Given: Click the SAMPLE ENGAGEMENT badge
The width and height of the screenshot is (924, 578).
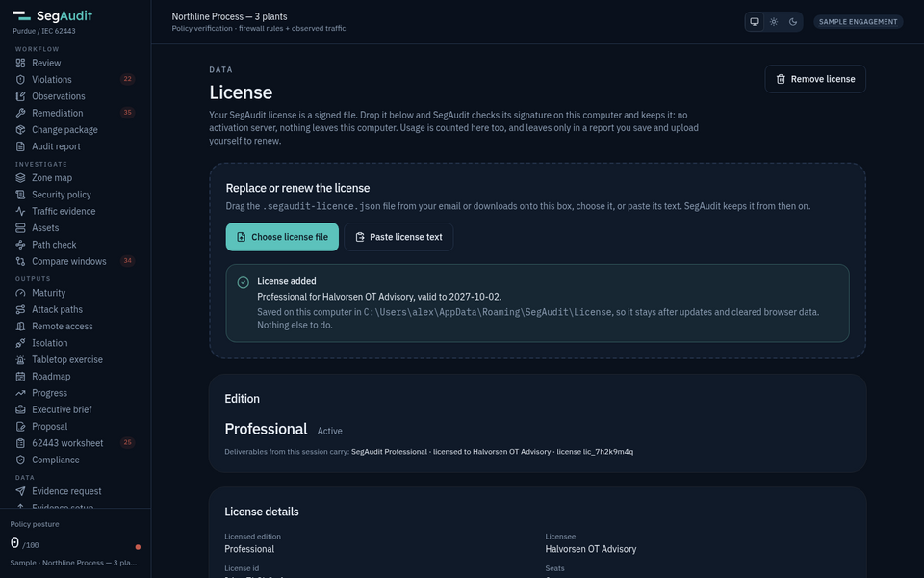Looking at the screenshot, I should 858,22.
